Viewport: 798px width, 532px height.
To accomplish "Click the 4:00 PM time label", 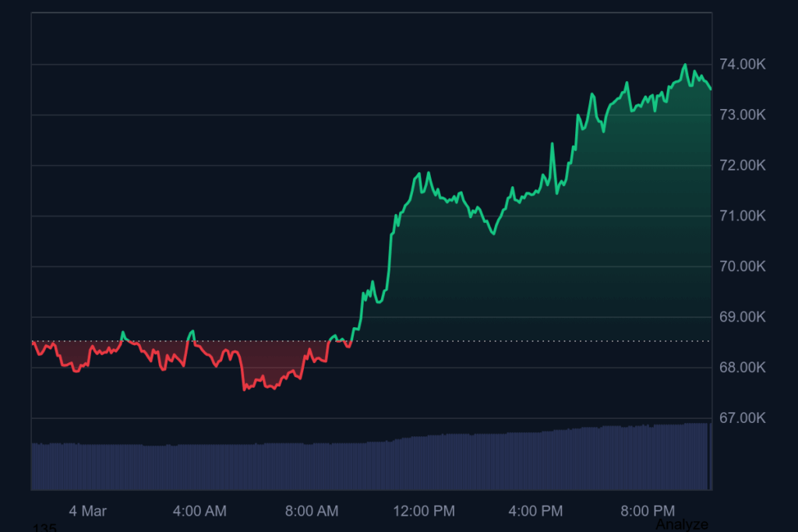I will point(535,511).
